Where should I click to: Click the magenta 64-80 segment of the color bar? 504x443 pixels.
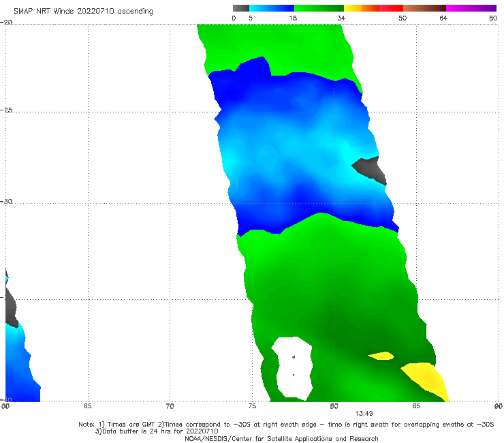(x=471, y=8)
